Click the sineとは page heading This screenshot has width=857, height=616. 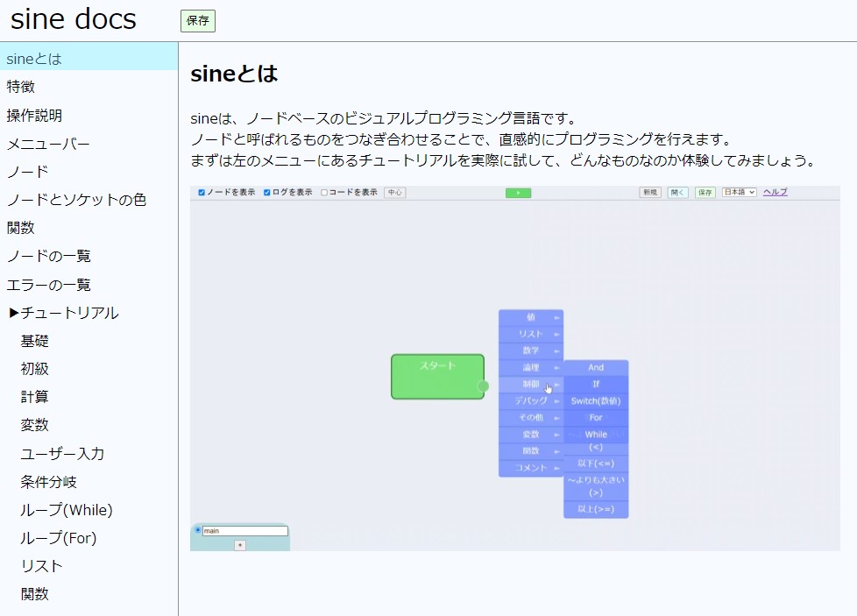(234, 74)
